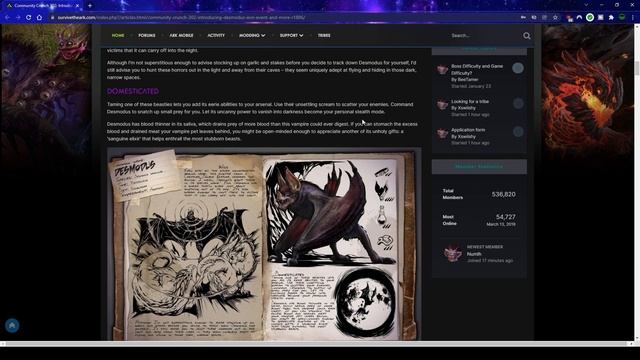Viewport: 640px width, 360px height.
Task: Click reply bubble for 'Application form'
Action: click(x=518, y=131)
